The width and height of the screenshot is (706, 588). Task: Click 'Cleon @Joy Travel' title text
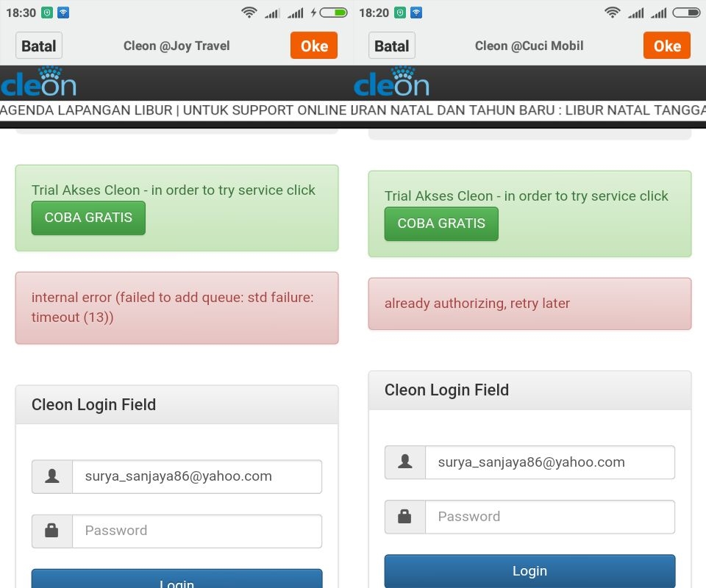pos(176,46)
